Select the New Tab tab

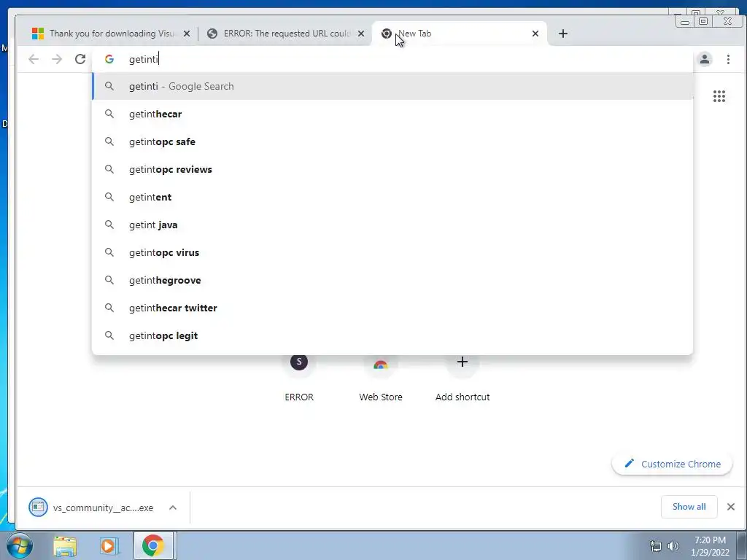tap(460, 34)
